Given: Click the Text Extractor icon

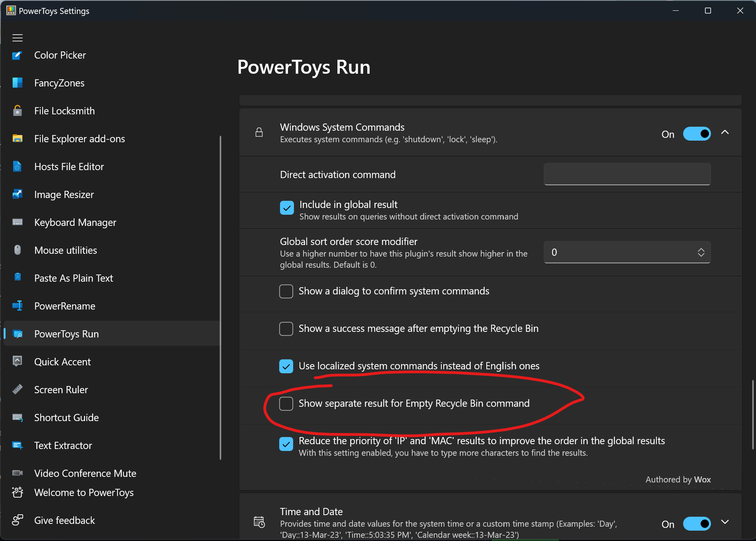Looking at the screenshot, I should (18, 445).
